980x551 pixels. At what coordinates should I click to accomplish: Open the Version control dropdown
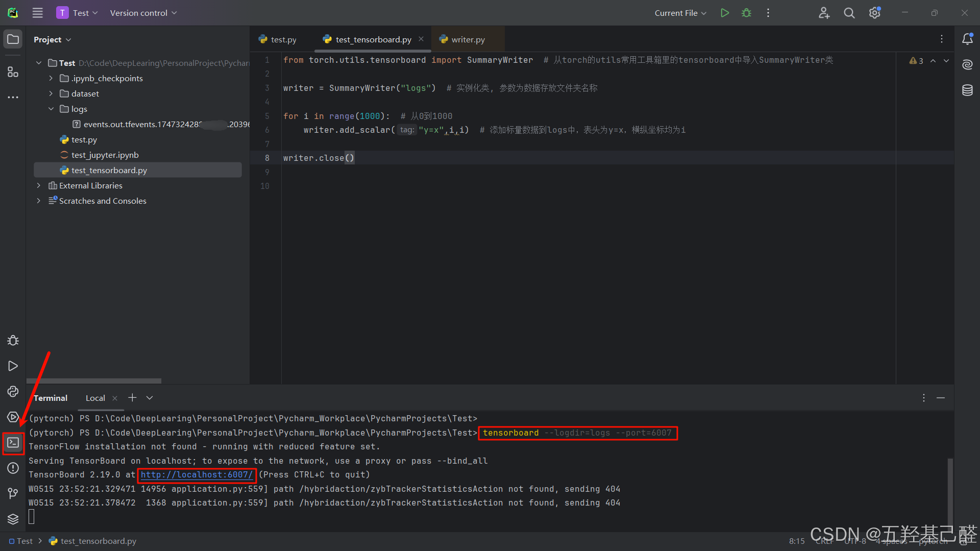click(143, 13)
